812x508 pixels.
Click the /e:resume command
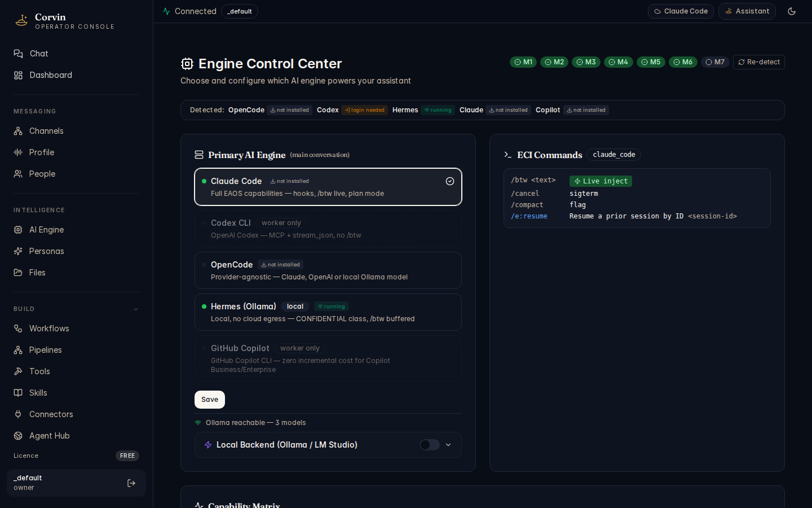click(x=529, y=216)
